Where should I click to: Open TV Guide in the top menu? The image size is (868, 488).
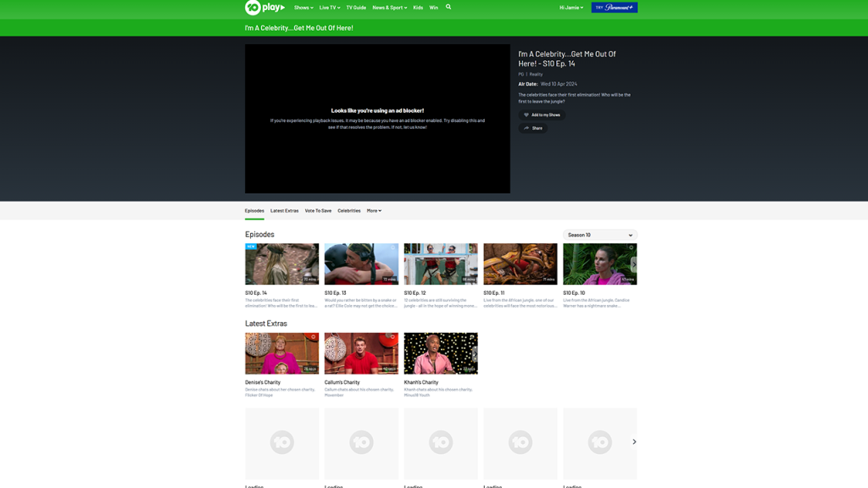356,8
